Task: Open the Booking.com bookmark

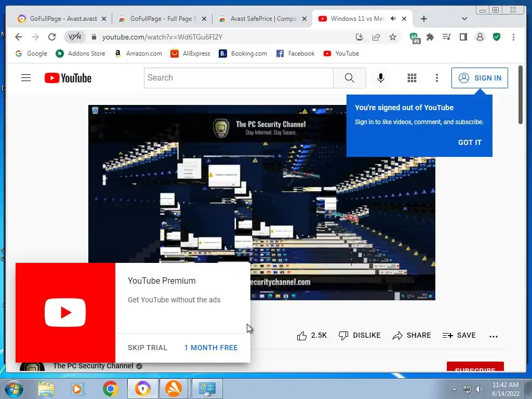Action: [x=243, y=54]
